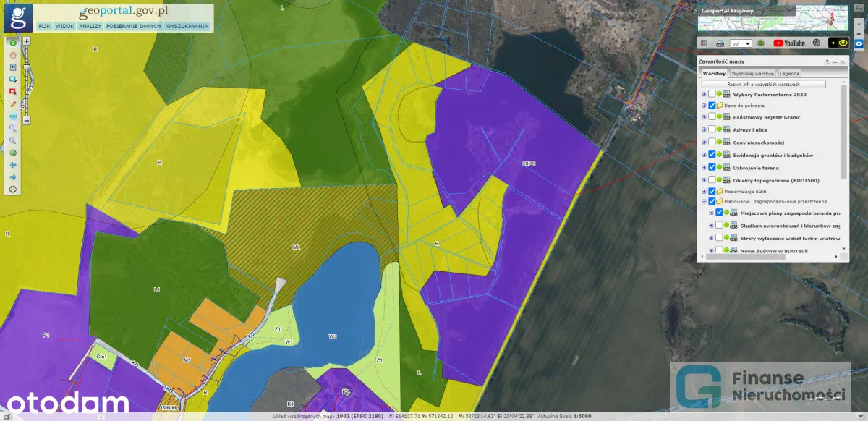Screen dimensions: 868x421
Task: Open the YouTube channel icon
Action: click(x=788, y=43)
